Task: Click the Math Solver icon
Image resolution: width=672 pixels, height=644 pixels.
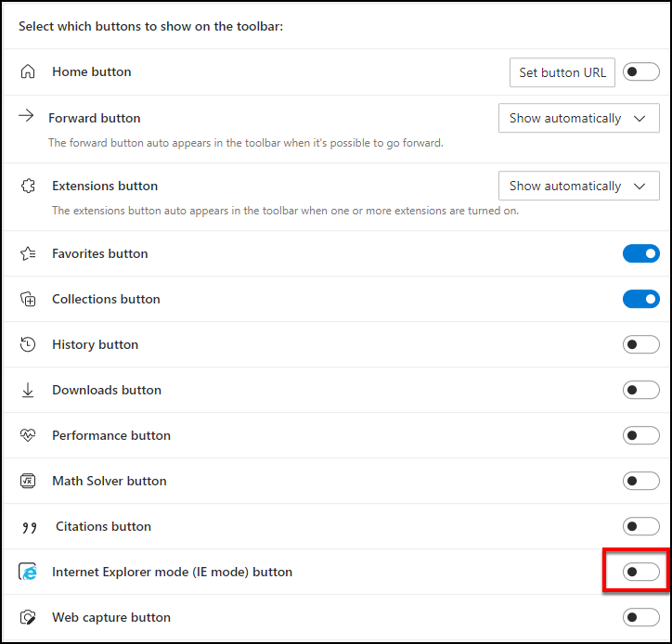Action: tap(28, 481)
